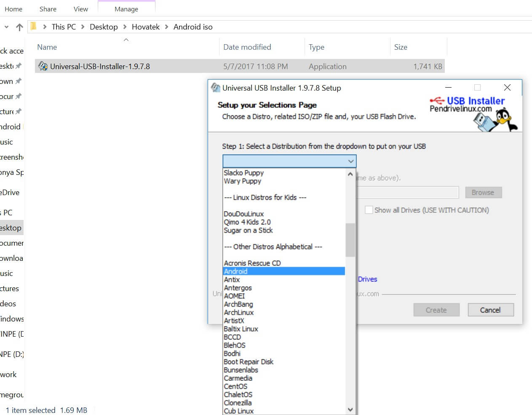Click the distro list's scroll-down arrow
The width and height of the screenshot is (532, 415).
[x=350, y=409]
